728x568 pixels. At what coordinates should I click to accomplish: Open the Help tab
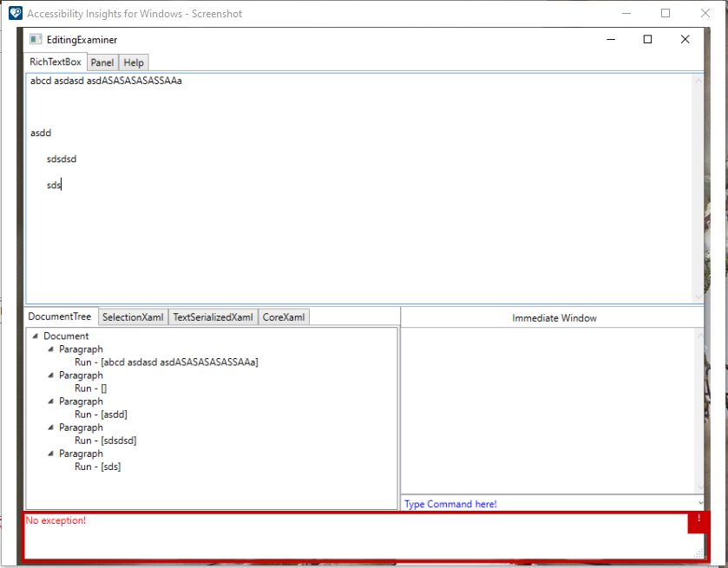[133, 62]
